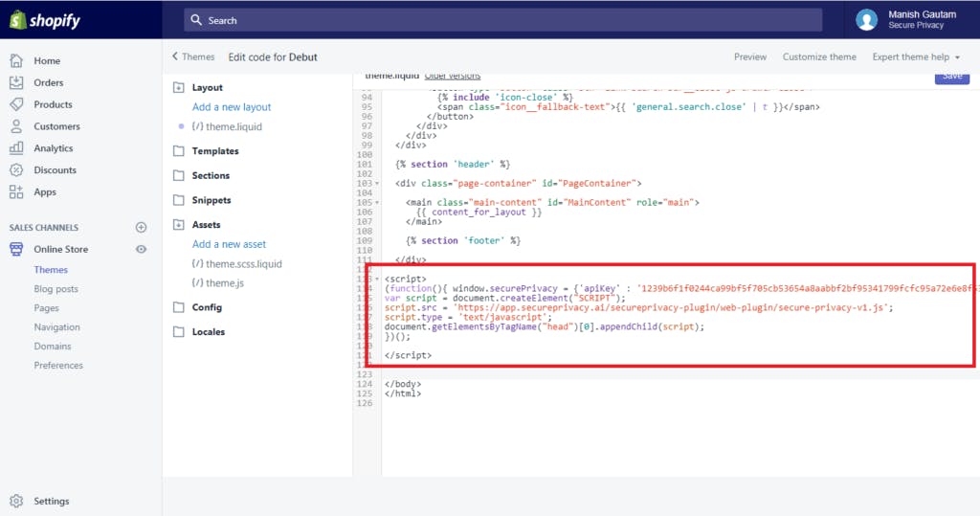The image size is (980, 516).
Task: Expand the Templates folder
Action: [215, 150]
